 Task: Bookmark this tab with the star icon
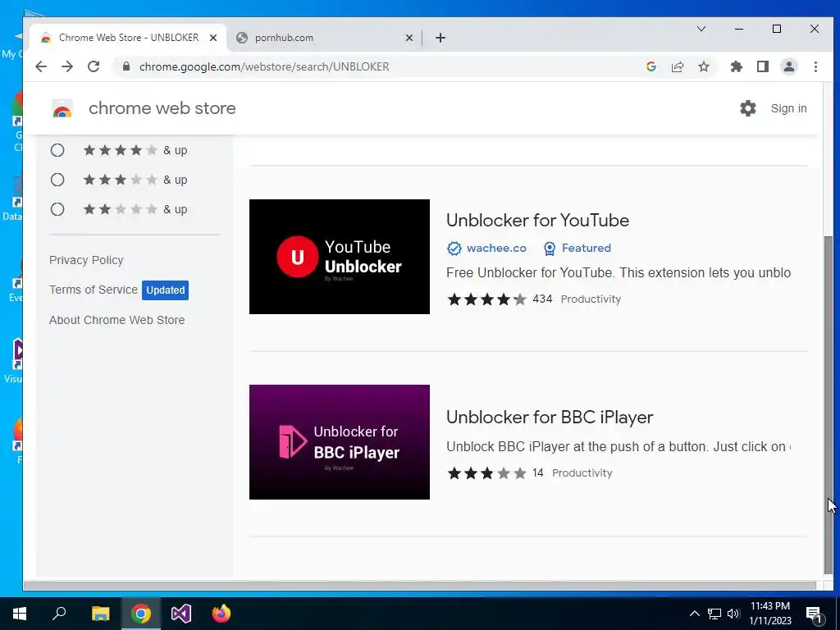coord(704,66)
